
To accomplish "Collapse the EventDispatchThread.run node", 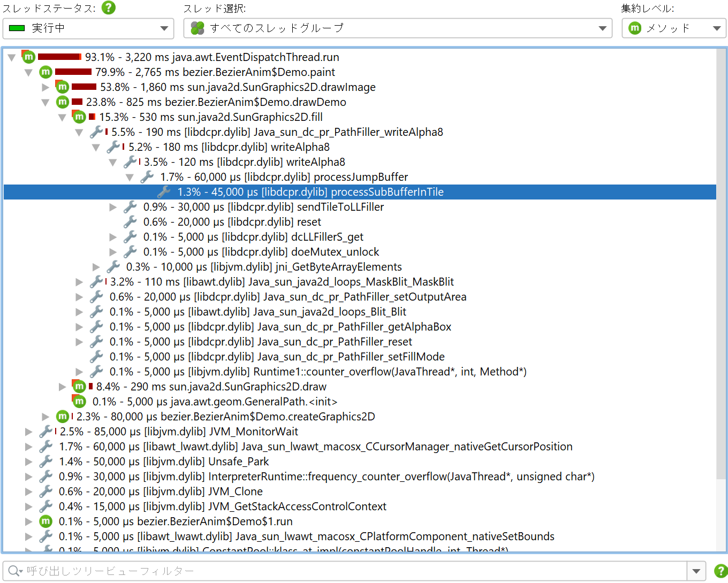I will 12,57.
